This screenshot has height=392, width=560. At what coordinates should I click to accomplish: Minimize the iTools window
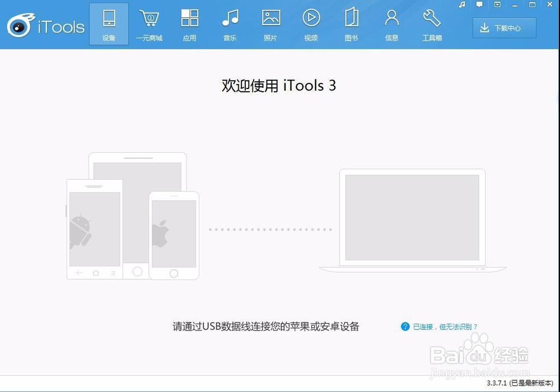pyautogui.click(x=515, y=4)
